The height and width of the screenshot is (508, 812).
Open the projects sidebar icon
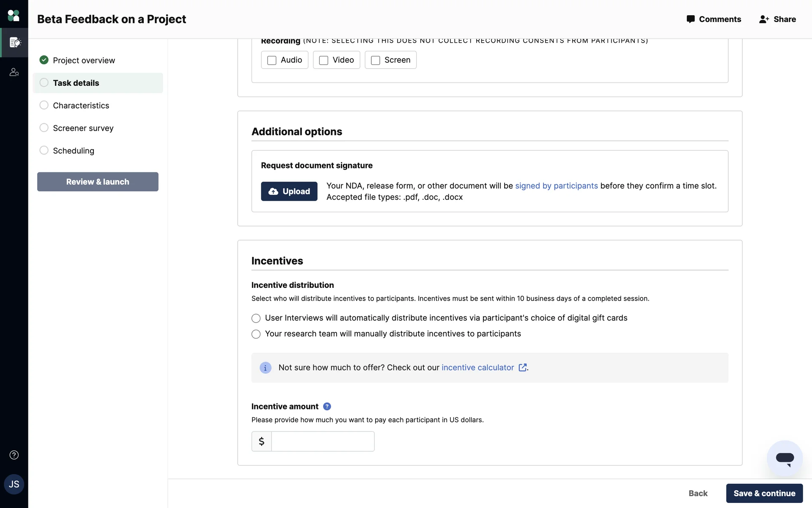point(15,42)
